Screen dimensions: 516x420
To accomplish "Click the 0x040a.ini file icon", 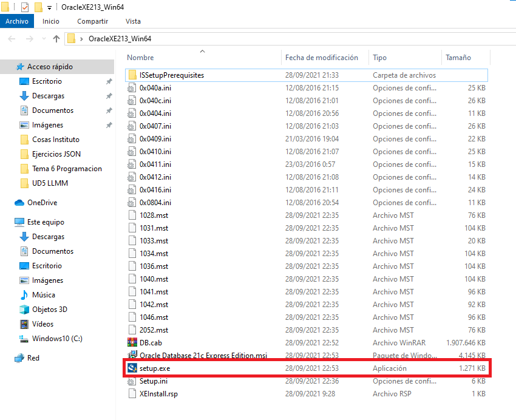I will coord(132,88).
